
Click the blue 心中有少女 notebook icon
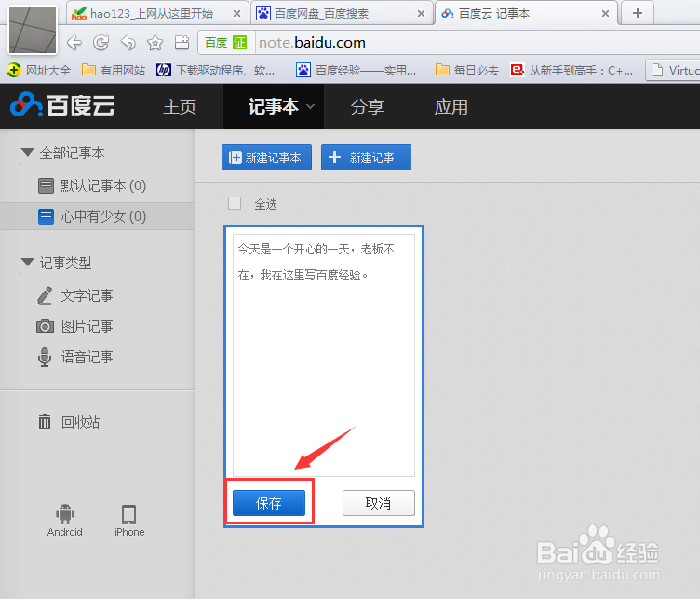[x=46, y=217]
